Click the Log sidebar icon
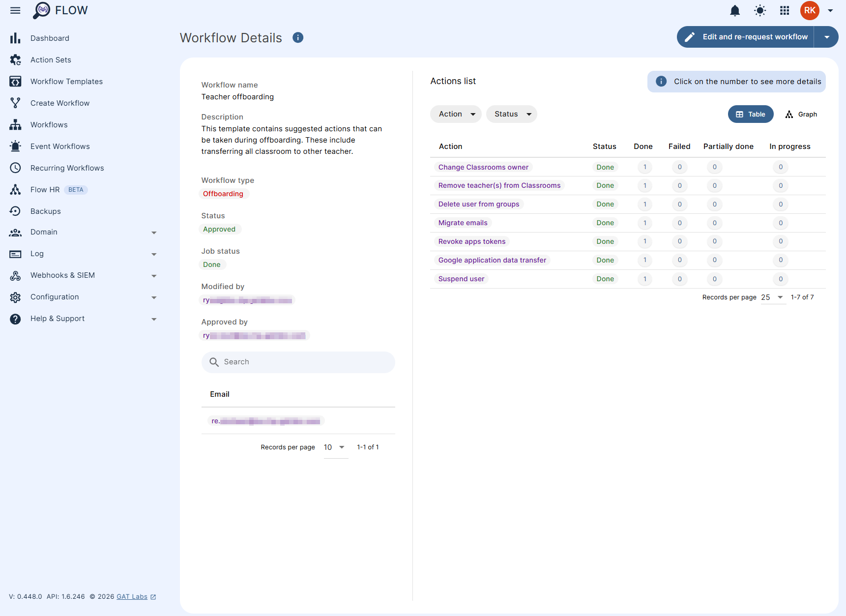The height and width of the screenshot is (616, 846). (x=16, y=254)
